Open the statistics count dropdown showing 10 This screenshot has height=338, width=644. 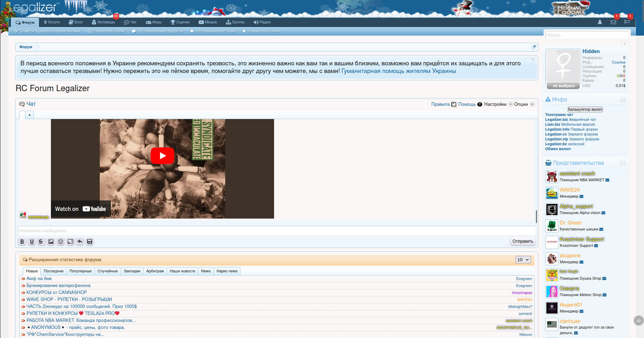[523, 260]
